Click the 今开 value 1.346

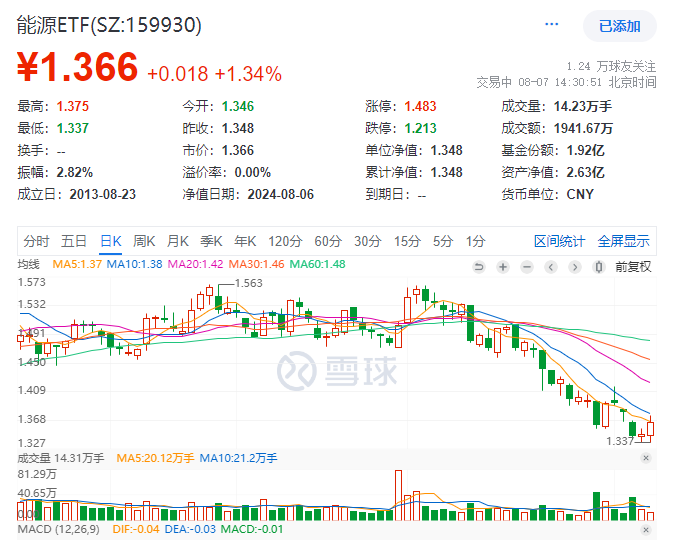click(238, 106)
